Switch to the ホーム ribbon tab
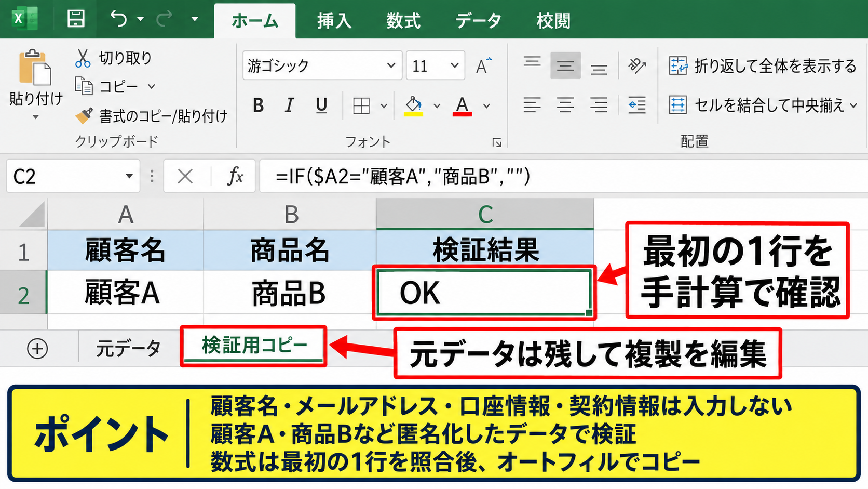 tap(255, 21)
